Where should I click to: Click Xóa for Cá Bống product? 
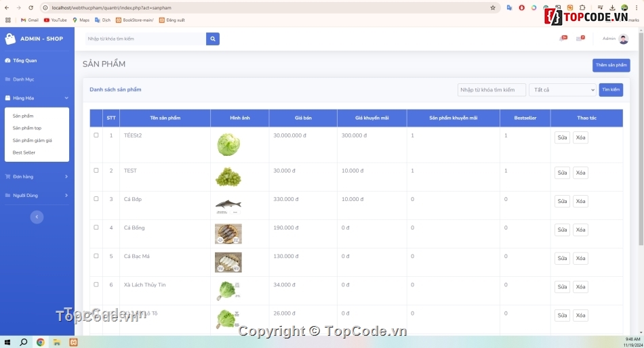coord(580,230)
